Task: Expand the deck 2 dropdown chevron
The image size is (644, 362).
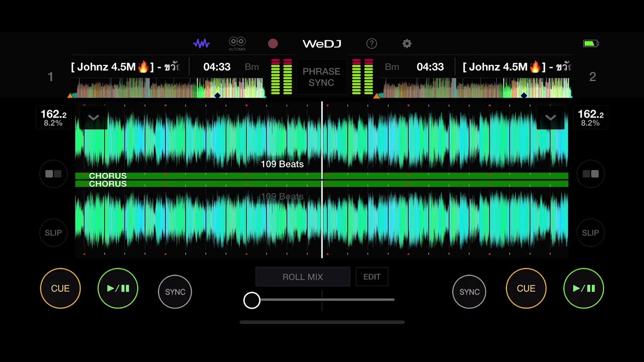Action: point(550,118)
